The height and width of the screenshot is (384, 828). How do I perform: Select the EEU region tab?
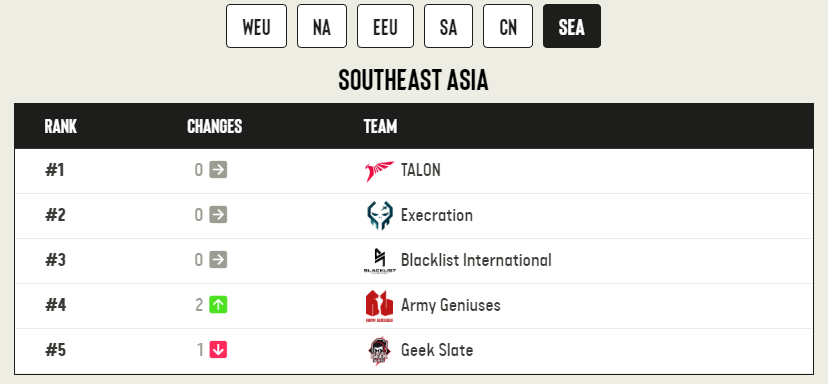click(385, 26)
